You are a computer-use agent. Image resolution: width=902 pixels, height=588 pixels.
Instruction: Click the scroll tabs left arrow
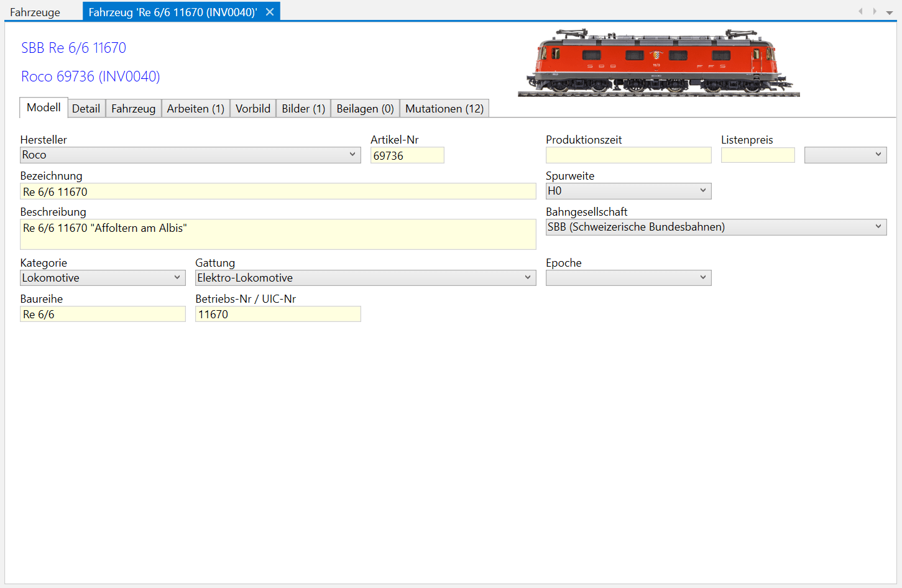pos(860,11)
